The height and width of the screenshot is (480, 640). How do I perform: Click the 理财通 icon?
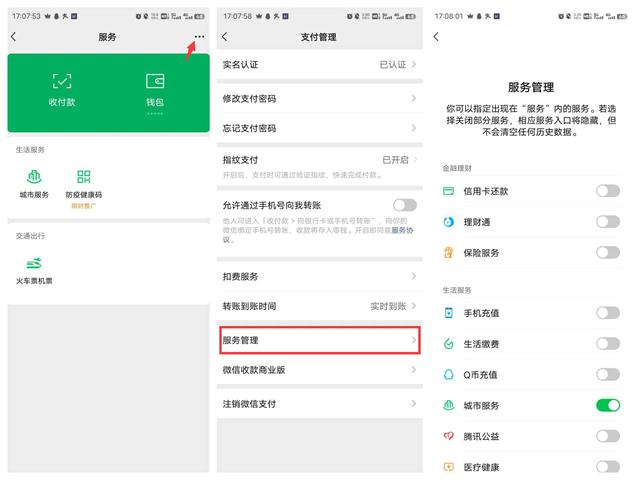pos(449,222)
